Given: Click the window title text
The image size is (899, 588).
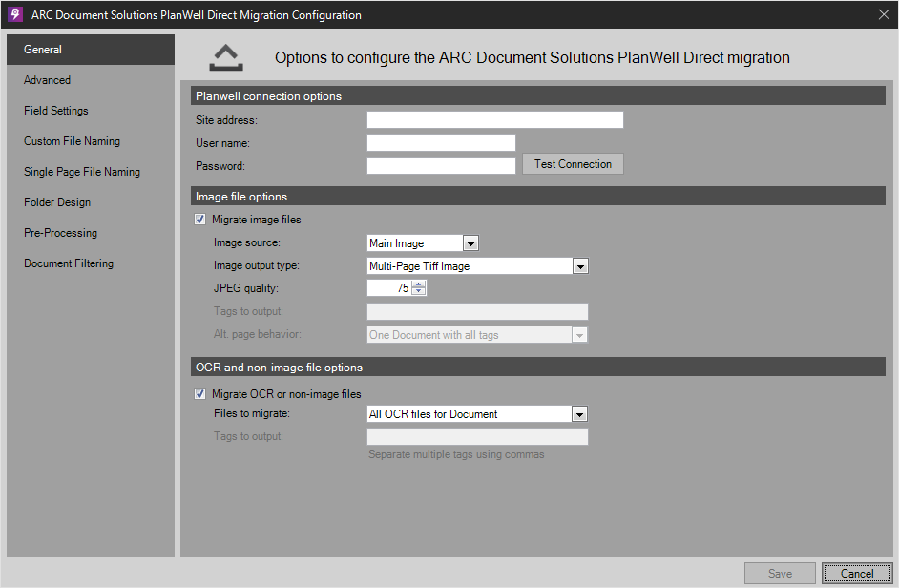Looking at the screenshot, I should [x=196, y=15].
